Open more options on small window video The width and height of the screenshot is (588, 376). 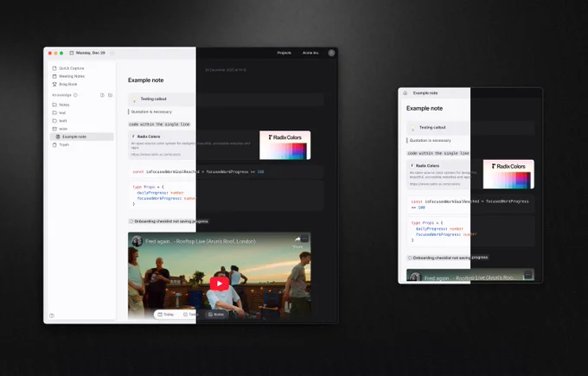(528, 275)
